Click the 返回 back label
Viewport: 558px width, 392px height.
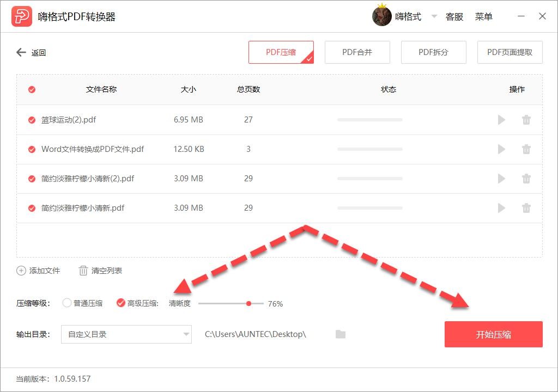click(x=39, y=53)
